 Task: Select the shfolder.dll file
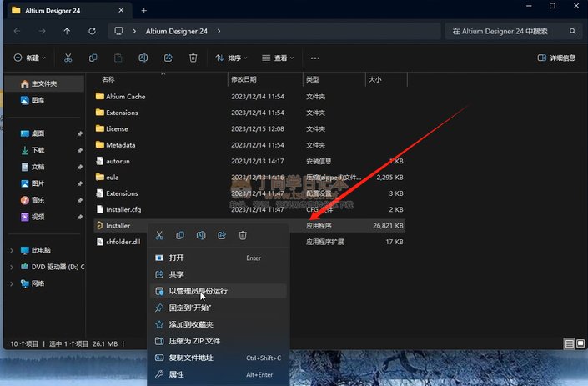(123, 242)
